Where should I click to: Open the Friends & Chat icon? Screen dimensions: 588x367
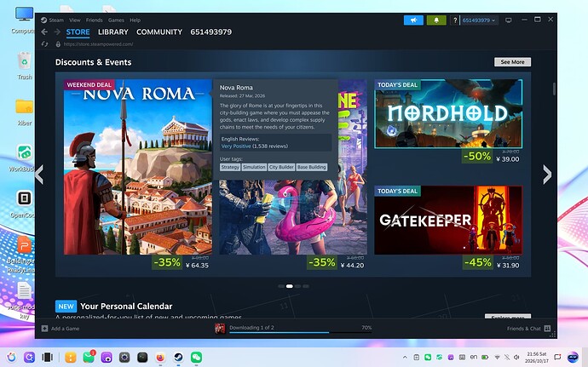[547, 329]
